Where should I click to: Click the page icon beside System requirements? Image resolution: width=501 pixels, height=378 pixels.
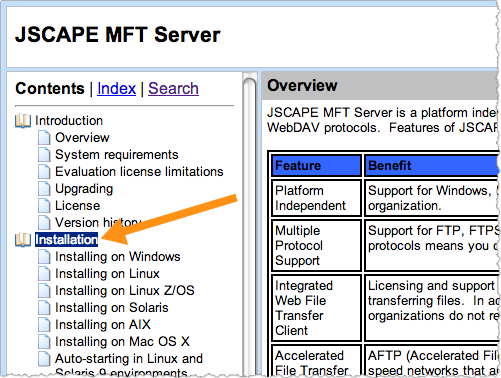pos(44,155)
